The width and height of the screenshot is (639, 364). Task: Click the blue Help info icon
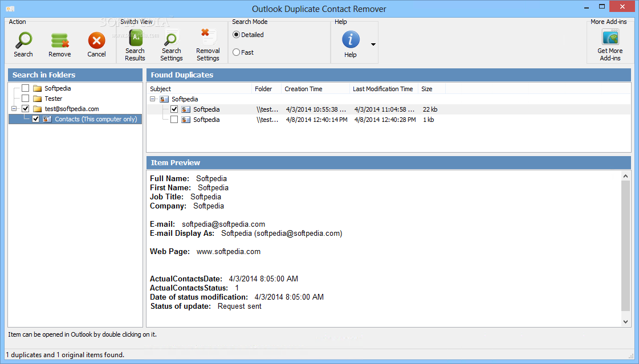click(x=351, y=39)
